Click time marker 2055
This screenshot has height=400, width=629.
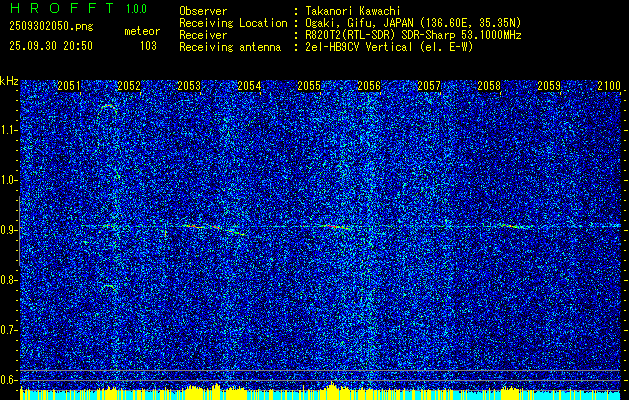pyautogui.click(x=309, y=86)
